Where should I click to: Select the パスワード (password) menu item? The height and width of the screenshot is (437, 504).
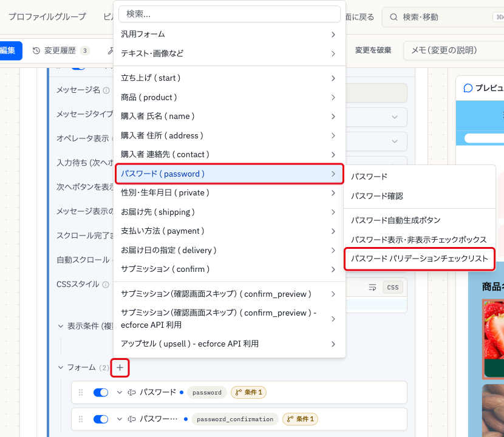[229, 174]
